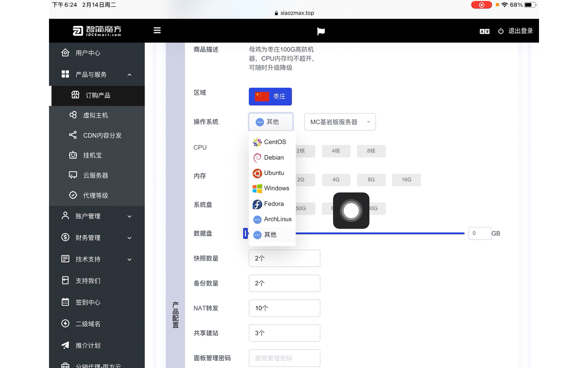The image size is (588, 368).
Task: Choose 4G memory option
Action: (x=336, y=180)
